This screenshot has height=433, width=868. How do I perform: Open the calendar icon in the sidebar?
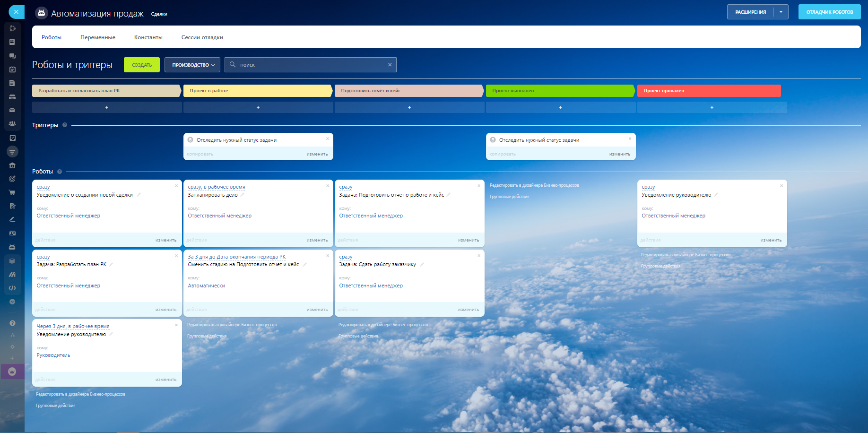tap(12, 69)
